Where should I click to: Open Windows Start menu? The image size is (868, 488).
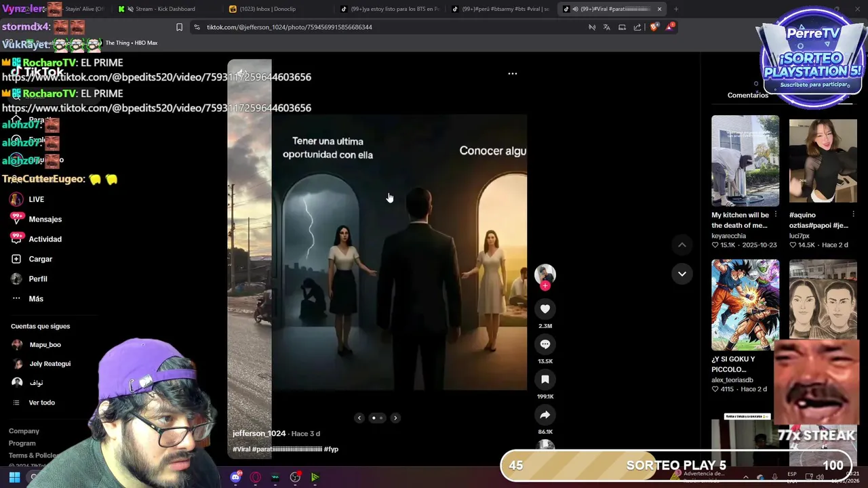pos(14,477)
